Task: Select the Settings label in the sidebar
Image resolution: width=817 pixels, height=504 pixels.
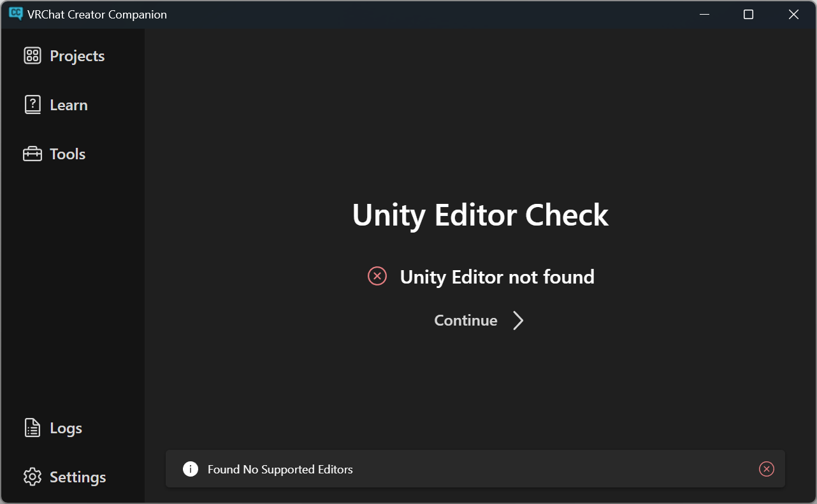Action: tap(78, 477)
